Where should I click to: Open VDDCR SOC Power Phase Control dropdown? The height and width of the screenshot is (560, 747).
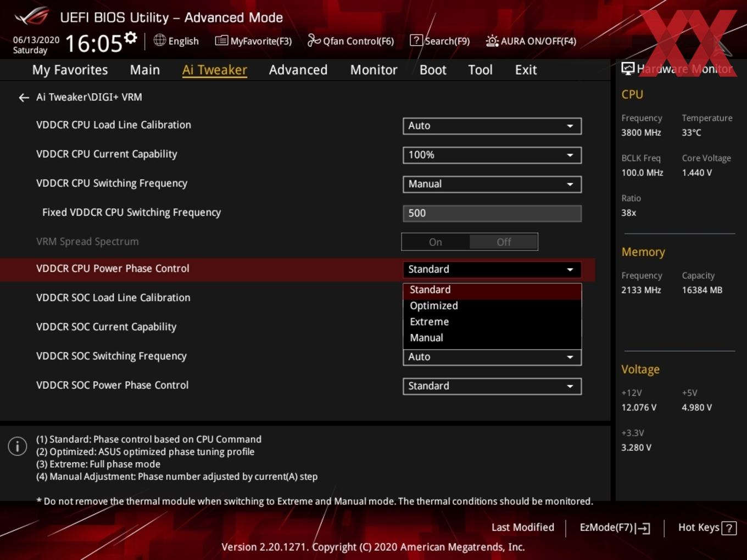pos(492,386)
